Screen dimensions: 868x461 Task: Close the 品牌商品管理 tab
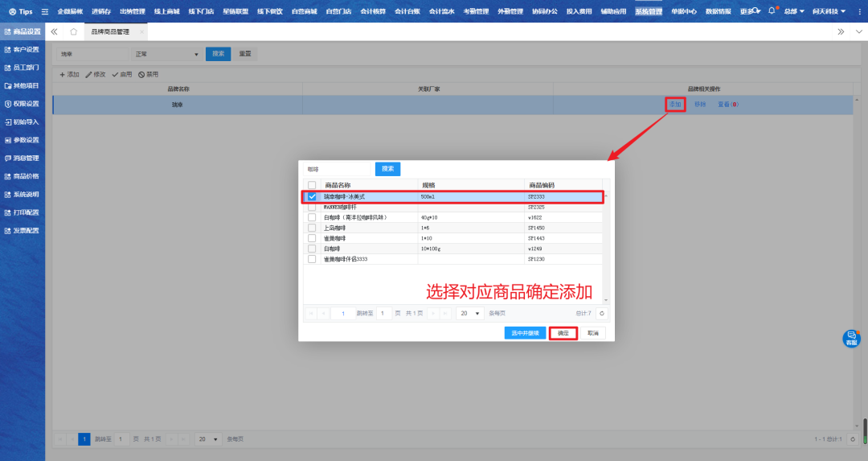[142, 31]
